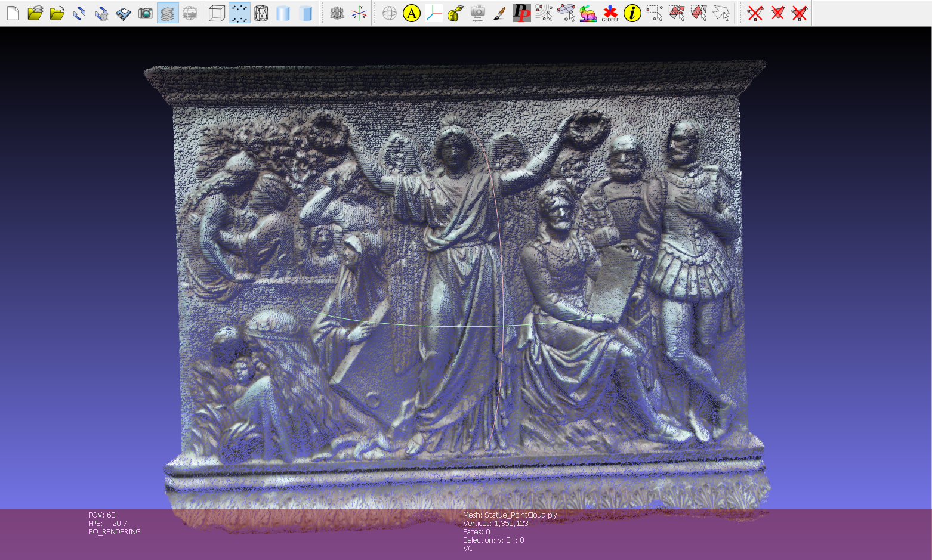Image resolution: width=932 pixels, height=560 pixels.
Task: Select the Z-Painting brush tool
Action: [x=500, y=13]
